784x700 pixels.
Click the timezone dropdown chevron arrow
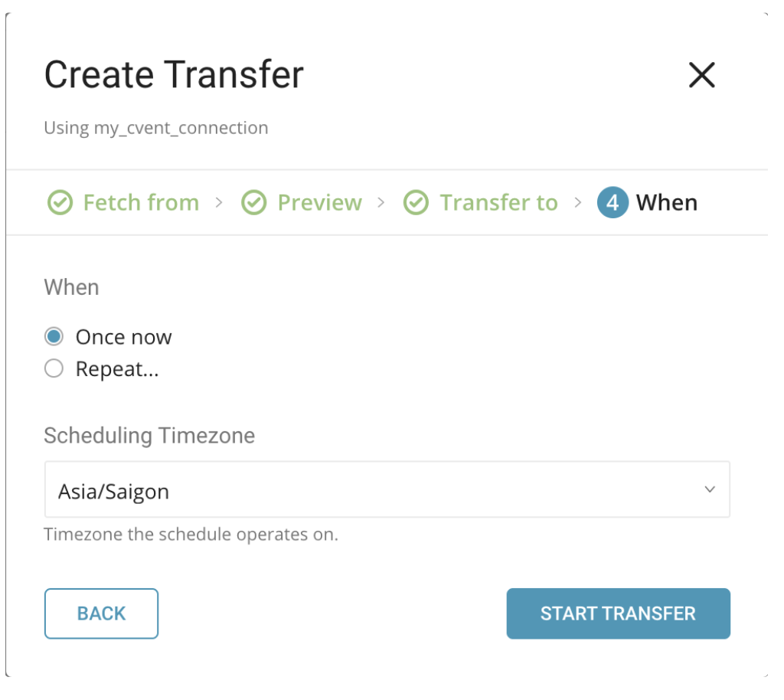[710, 489]
